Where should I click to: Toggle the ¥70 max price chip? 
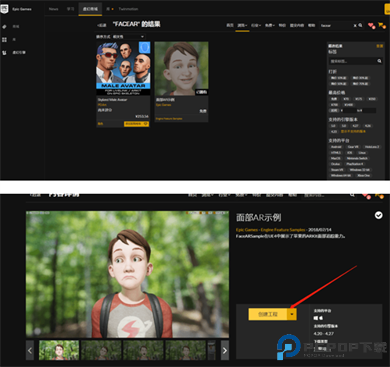tap(346, 99)
